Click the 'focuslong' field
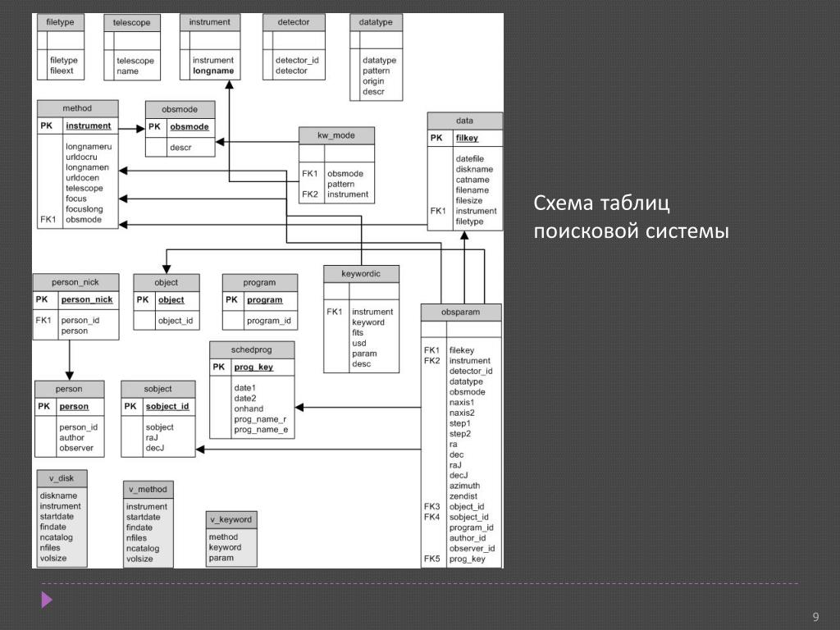840x630 pixels. 84,209
